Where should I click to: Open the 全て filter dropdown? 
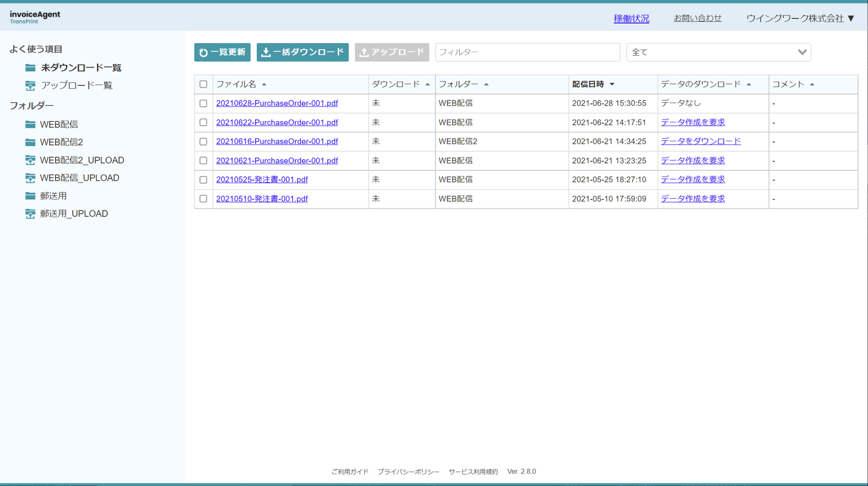point(718,52)
